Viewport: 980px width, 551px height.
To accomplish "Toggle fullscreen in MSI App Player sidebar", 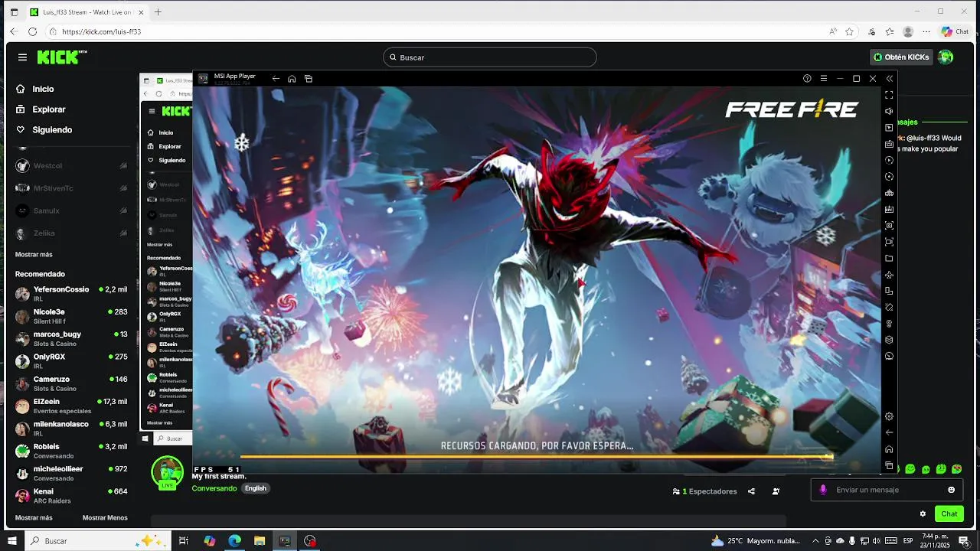I will [x=889, y=95].
